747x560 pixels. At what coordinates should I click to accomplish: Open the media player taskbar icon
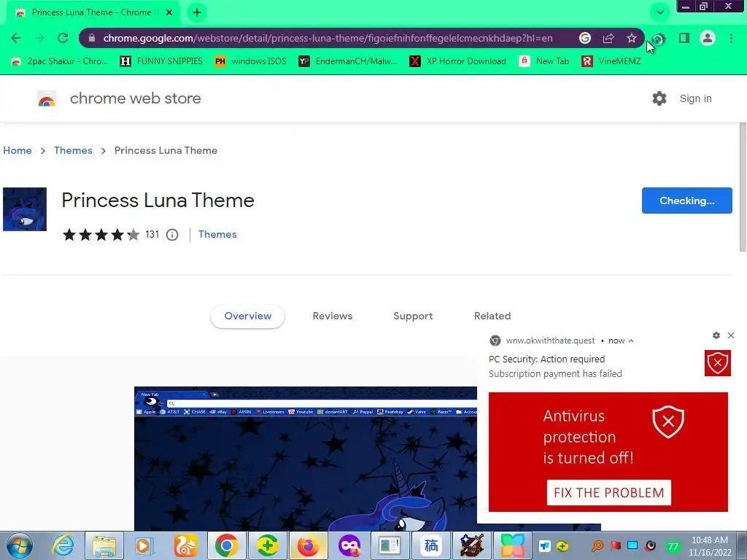tap(144, 545)
